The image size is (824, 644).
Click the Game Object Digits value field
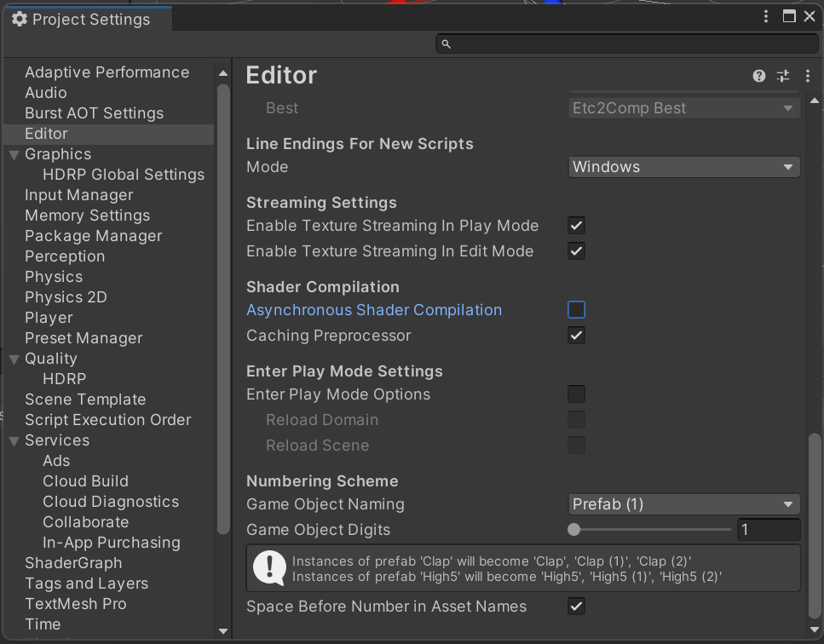pyautogui.click(x=769, y=530)
